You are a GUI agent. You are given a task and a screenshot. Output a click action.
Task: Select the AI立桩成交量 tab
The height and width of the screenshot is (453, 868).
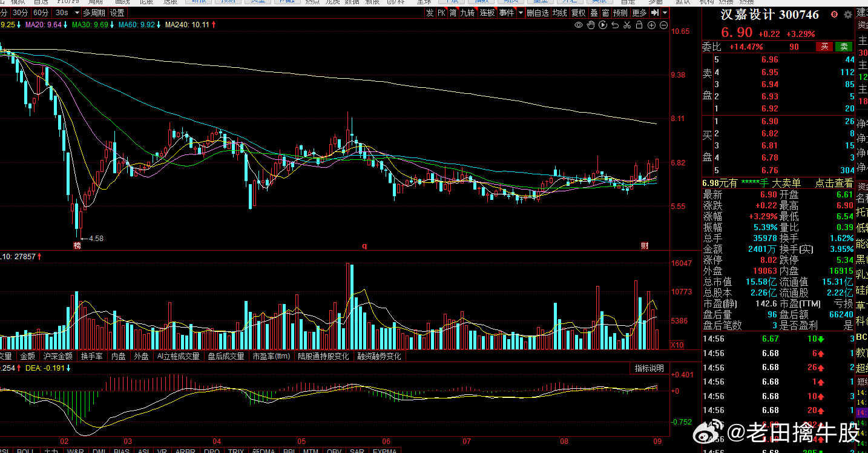[178, 357]
